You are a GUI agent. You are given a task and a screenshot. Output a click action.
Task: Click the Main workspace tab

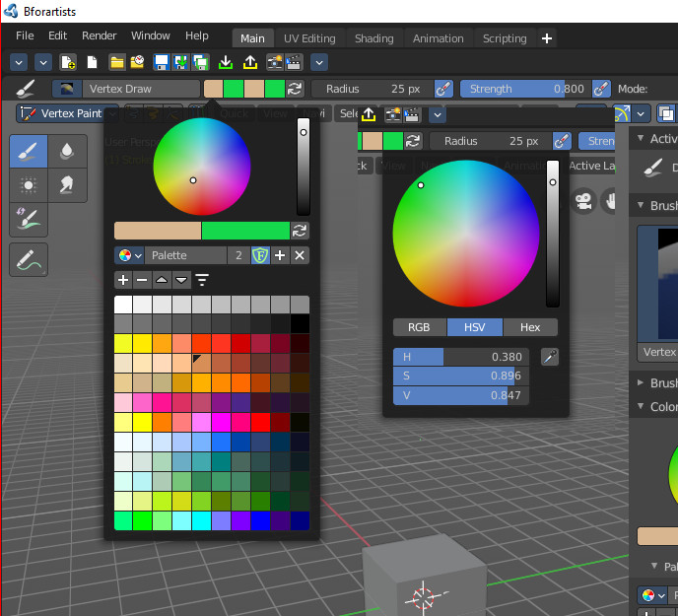(x=252, y=38)
